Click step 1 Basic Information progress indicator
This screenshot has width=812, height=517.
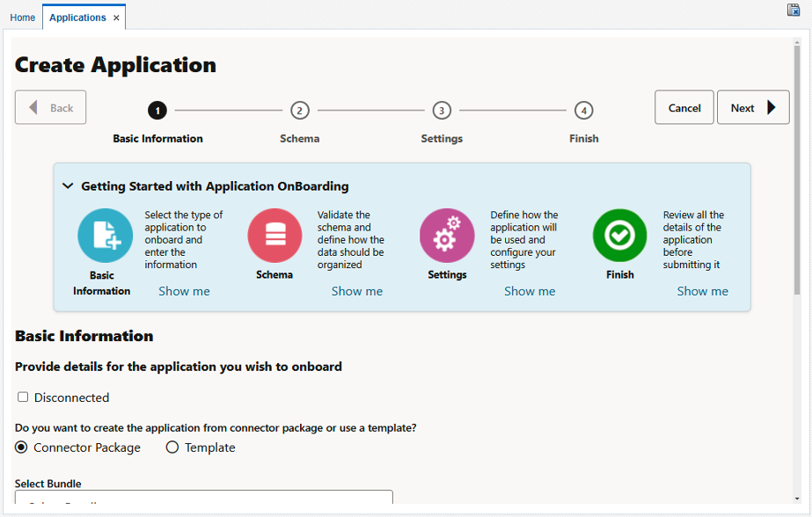(x=157, y=111)
